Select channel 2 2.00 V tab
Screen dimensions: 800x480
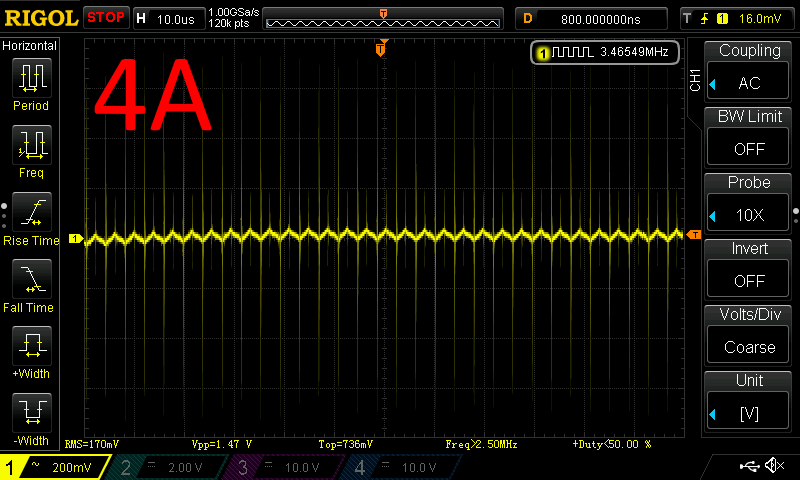point(168,467)
